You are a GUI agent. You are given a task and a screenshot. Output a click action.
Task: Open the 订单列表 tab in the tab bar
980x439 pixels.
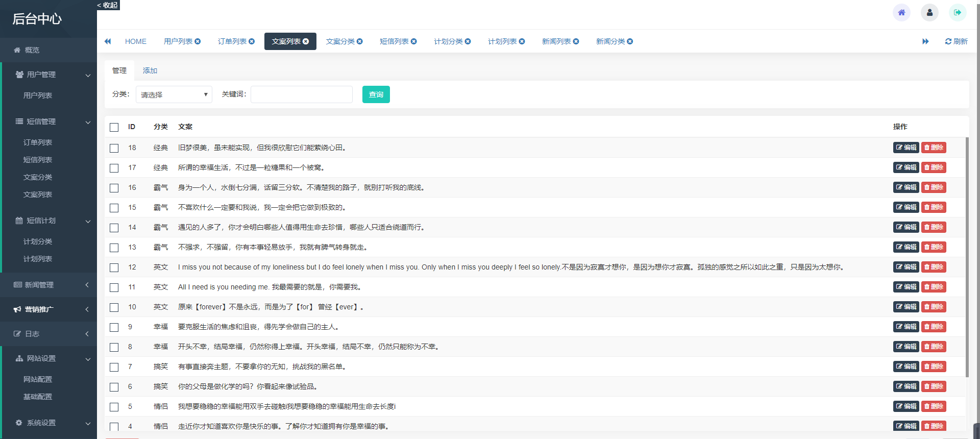coord(232,41)
